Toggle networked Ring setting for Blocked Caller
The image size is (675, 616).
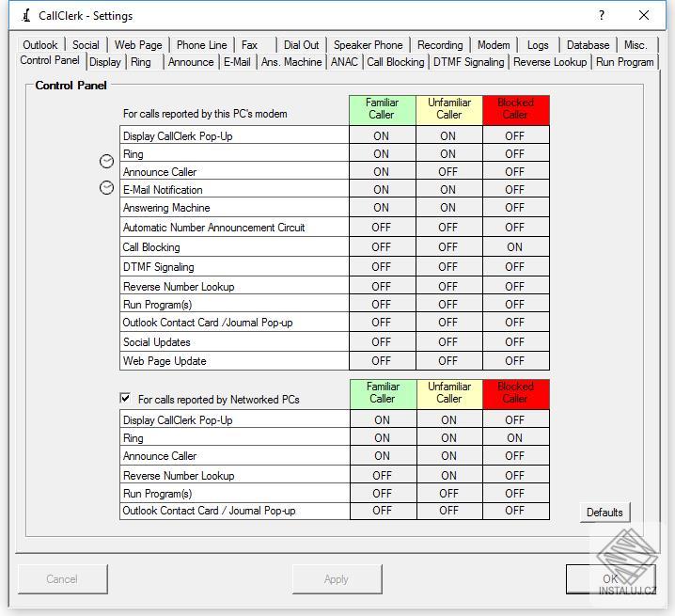[515, 437]
